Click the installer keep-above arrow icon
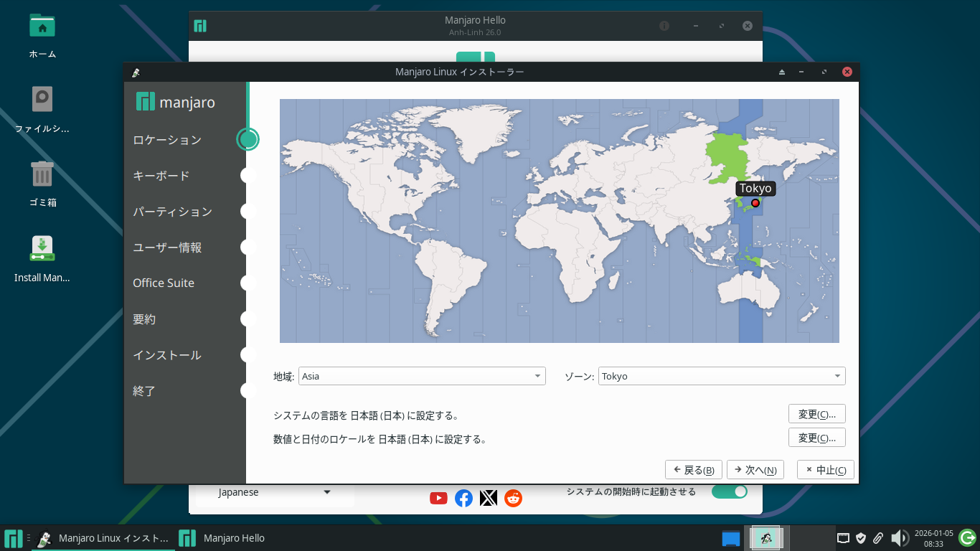Viewport: 980px width, 551px height. tap(782, 72)
